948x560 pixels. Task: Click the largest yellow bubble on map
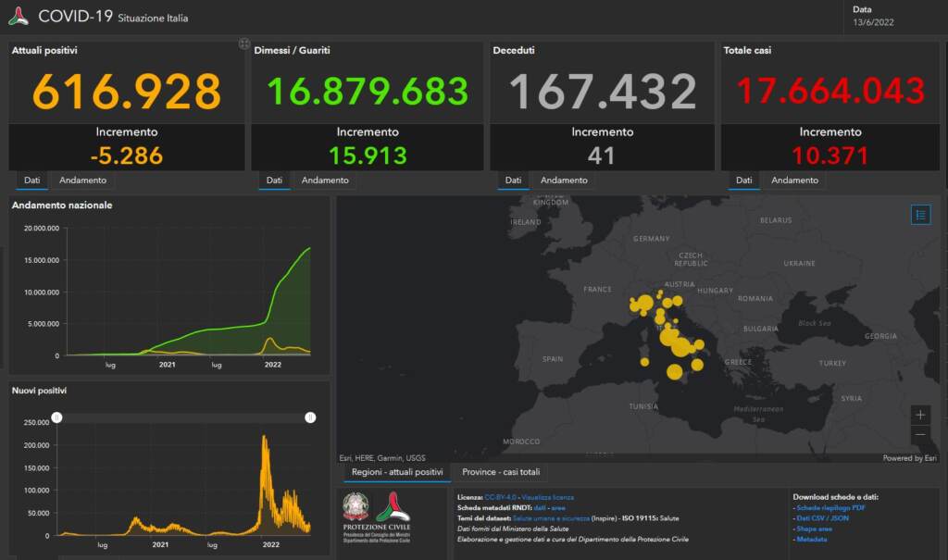(680, 347)
